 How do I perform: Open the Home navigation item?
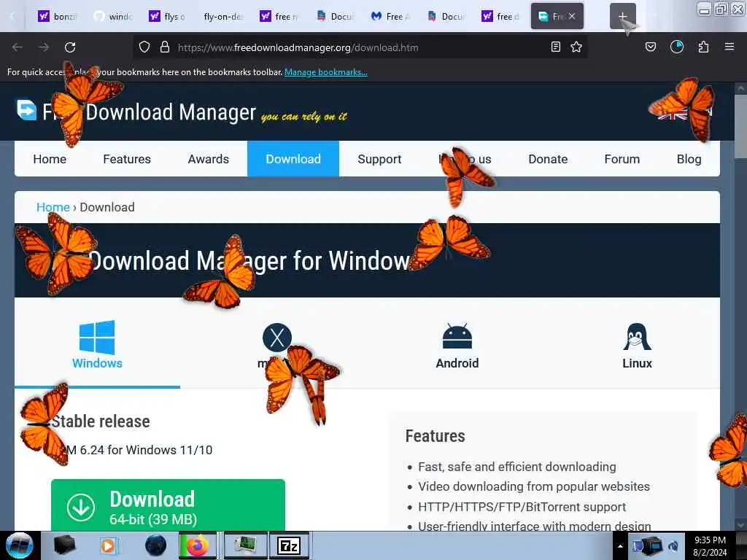[50, 159]
